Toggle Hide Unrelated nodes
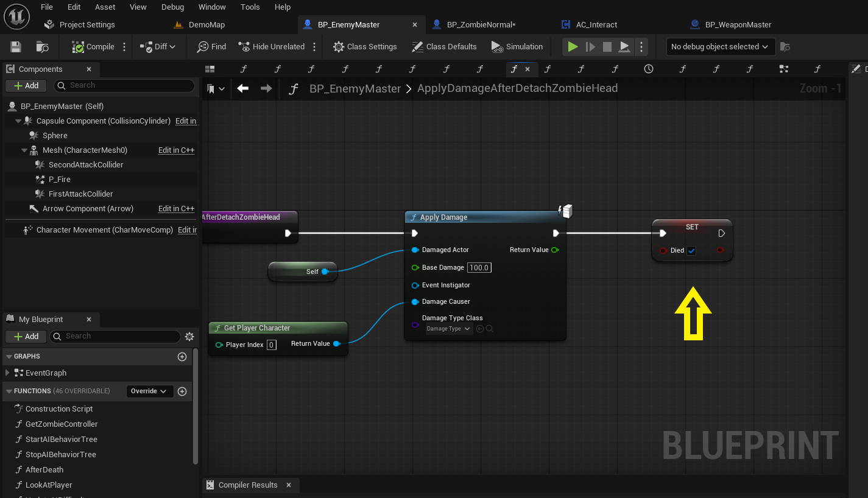 coord(272,47)
